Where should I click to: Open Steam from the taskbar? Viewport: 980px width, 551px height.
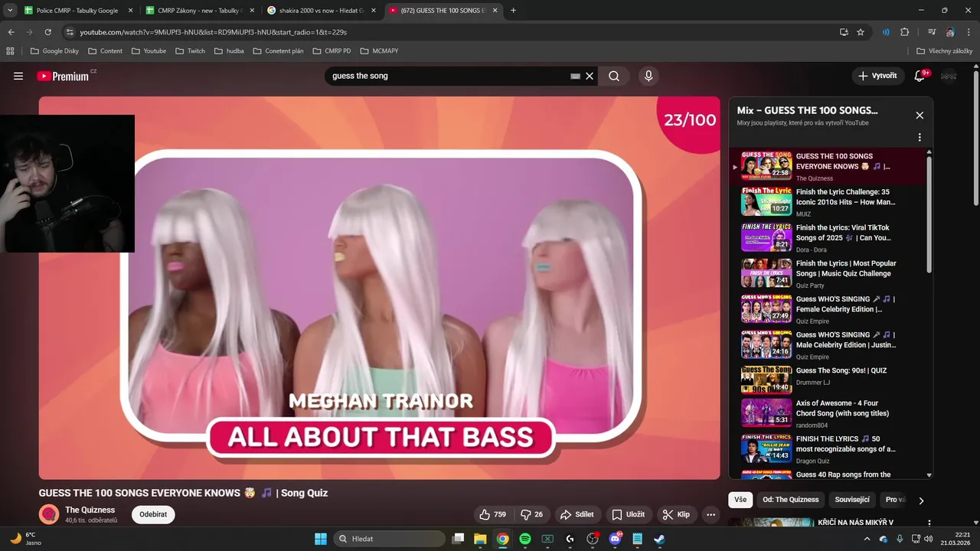659,539
